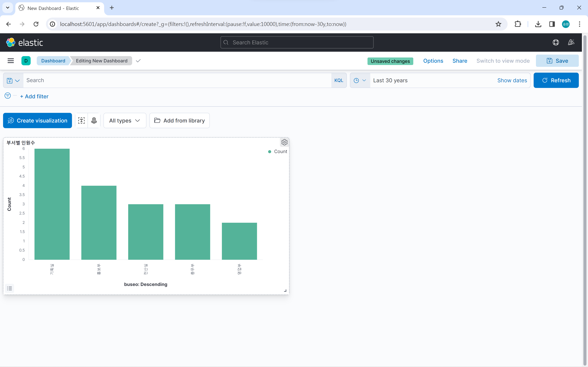588x367 pixels.
Task: Expand the All types dropdown
Action: click(x=125, y=121)
